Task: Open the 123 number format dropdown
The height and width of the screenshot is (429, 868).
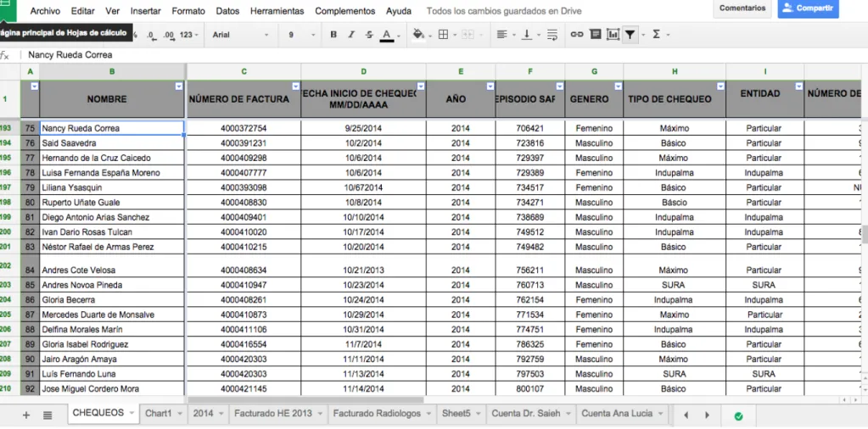Action: pyautogui.click(x=188, y=34)
